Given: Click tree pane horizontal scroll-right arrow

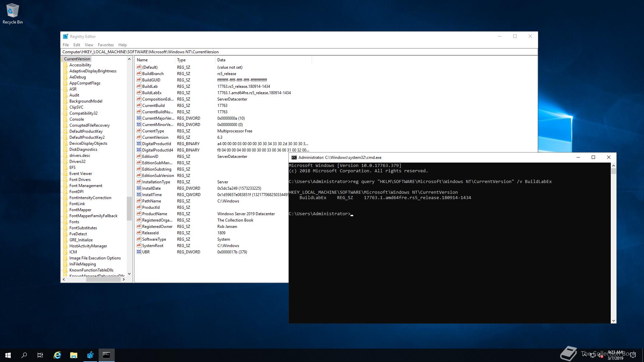Looking at the screenshot, I should (124, 279).
